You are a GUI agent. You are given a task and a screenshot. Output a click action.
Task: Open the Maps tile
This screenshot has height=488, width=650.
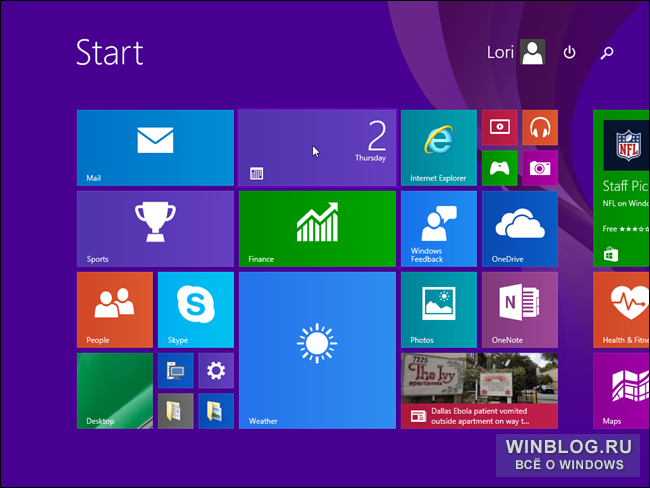(x=621, y=391)
